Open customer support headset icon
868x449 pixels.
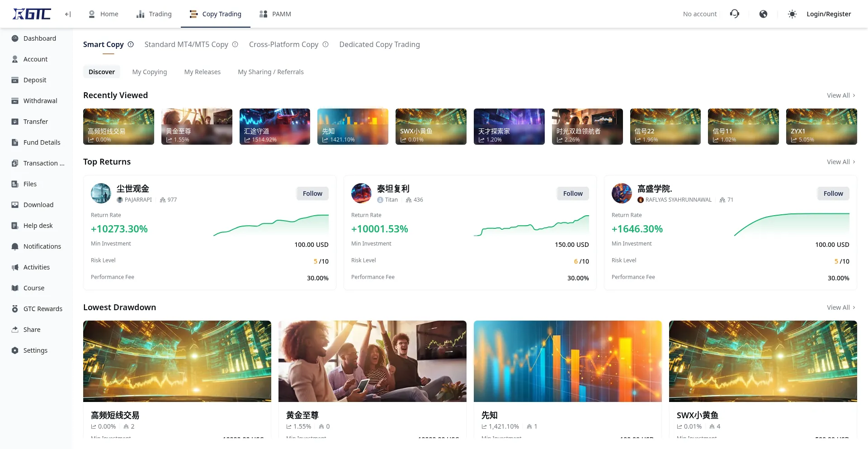coord(735,14)
